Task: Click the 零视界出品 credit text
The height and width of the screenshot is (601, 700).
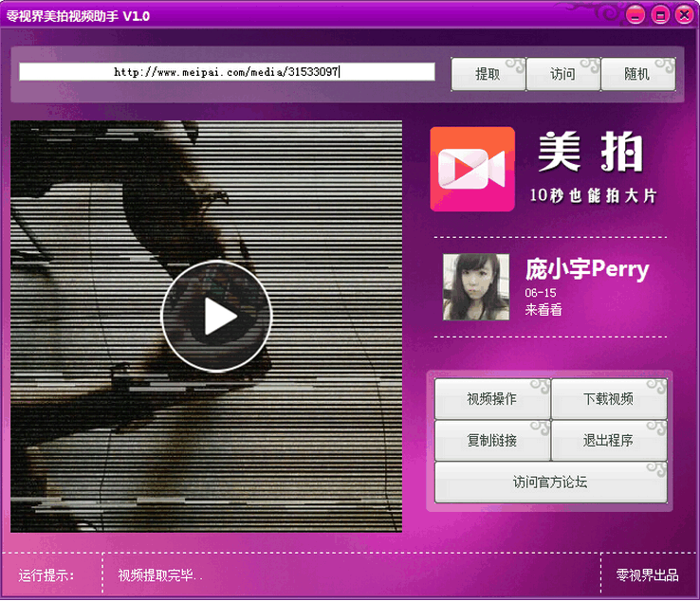Action: click(647, 575)
